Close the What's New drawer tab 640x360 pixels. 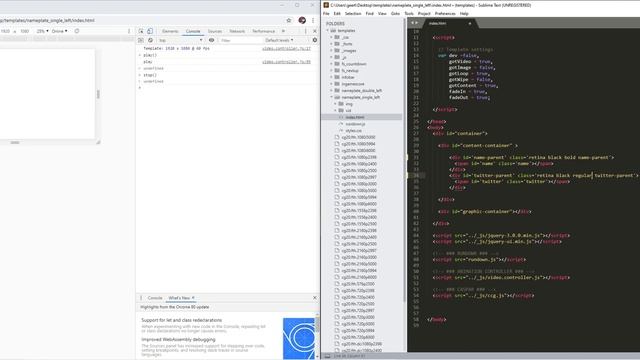tap(193, 298)
